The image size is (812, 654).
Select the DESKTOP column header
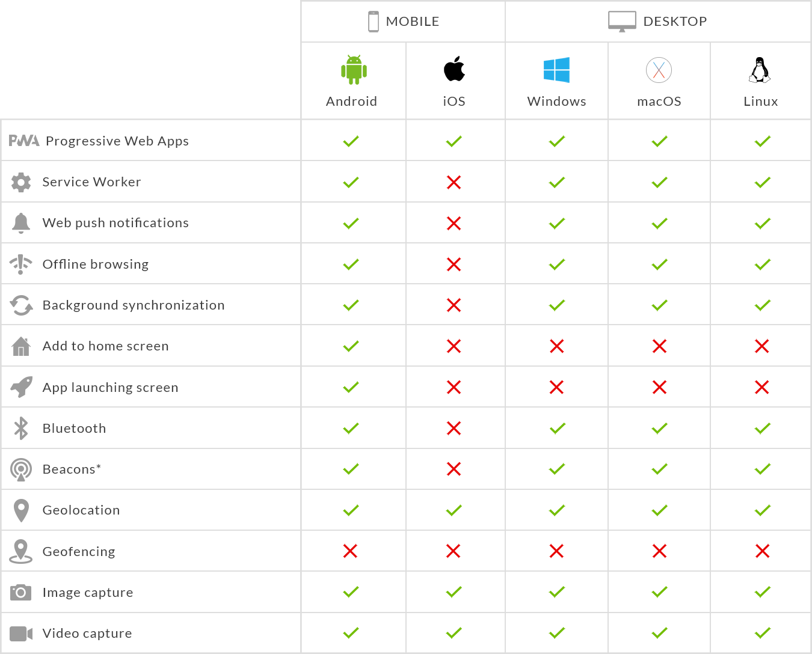pyautogui.click(x=657, y=22)
